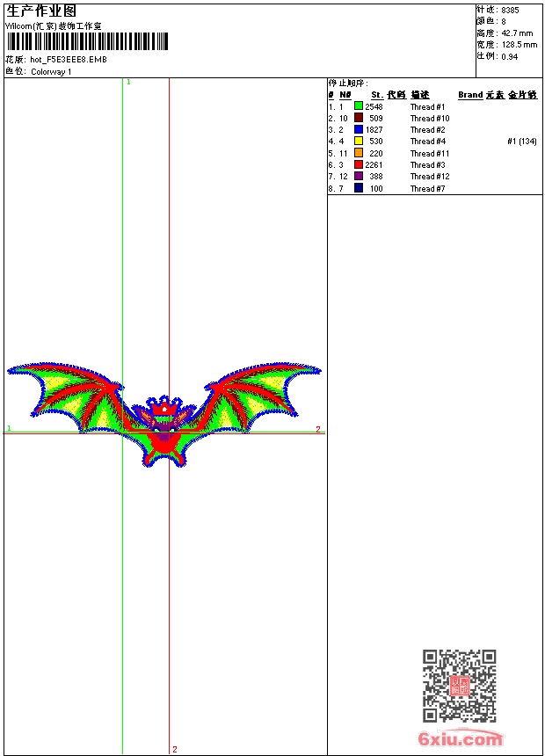
Task: Click the 'Thread #12' description
Action: 430,177
